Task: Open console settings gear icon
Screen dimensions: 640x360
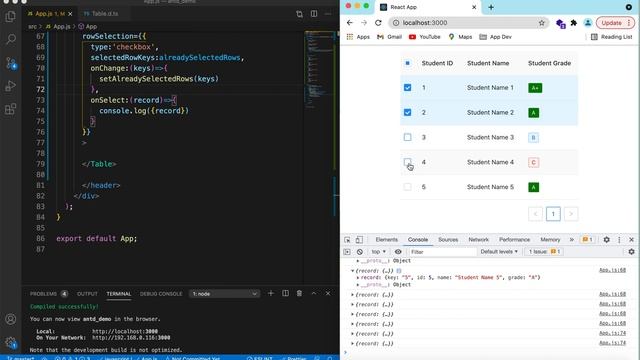Action: click(631, 252)
